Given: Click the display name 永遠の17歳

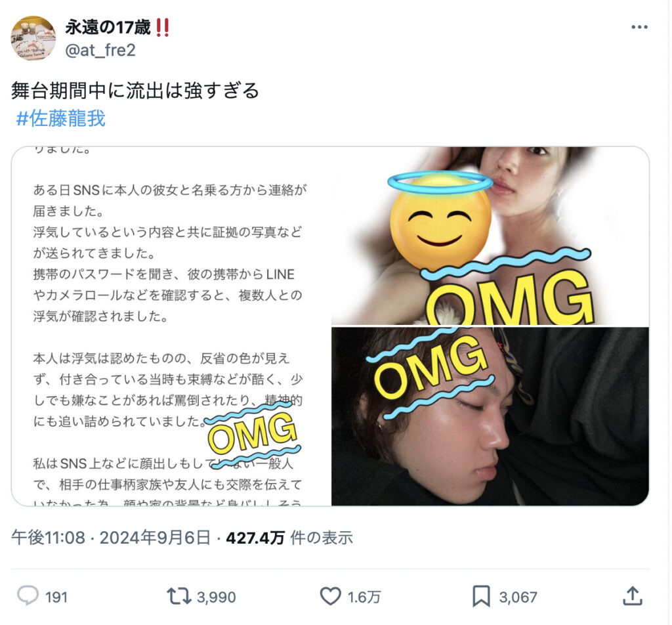Looking at the screenshot, I should point(108,28).
